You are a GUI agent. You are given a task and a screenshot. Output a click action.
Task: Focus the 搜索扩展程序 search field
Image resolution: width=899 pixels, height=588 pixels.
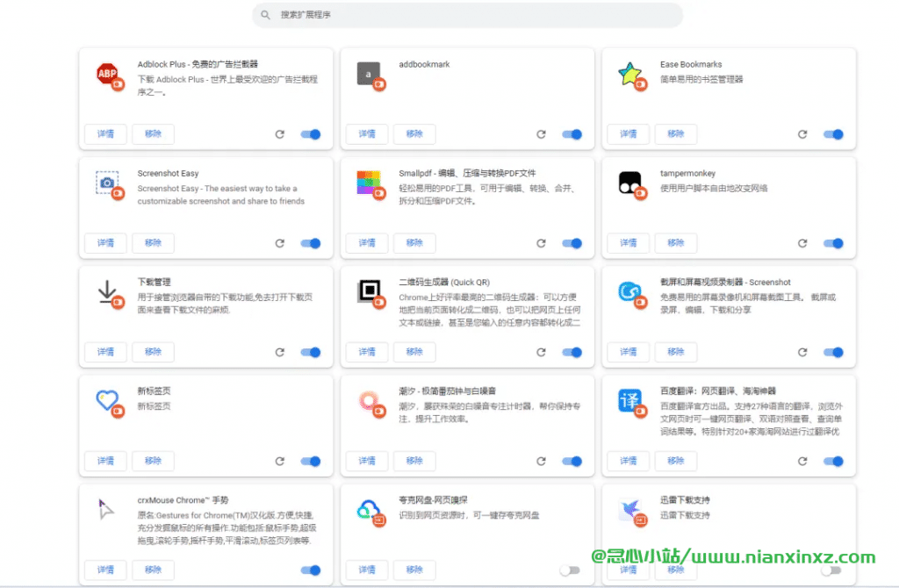pyautogui.click(x=467, y=15)
